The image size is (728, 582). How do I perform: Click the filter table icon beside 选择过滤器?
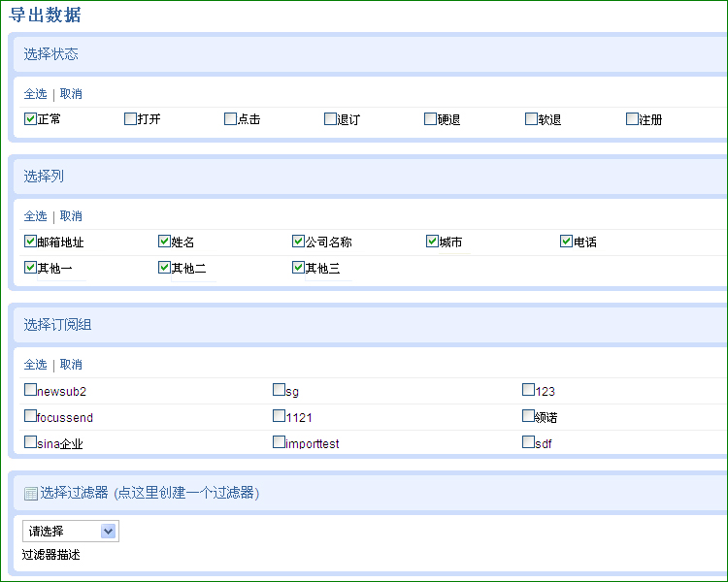31,494
